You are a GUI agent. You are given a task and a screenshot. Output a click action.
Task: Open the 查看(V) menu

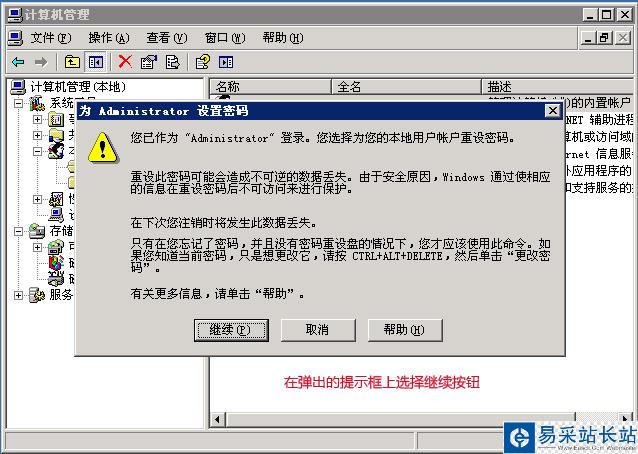pyautogui.click(x=166, y=38)
